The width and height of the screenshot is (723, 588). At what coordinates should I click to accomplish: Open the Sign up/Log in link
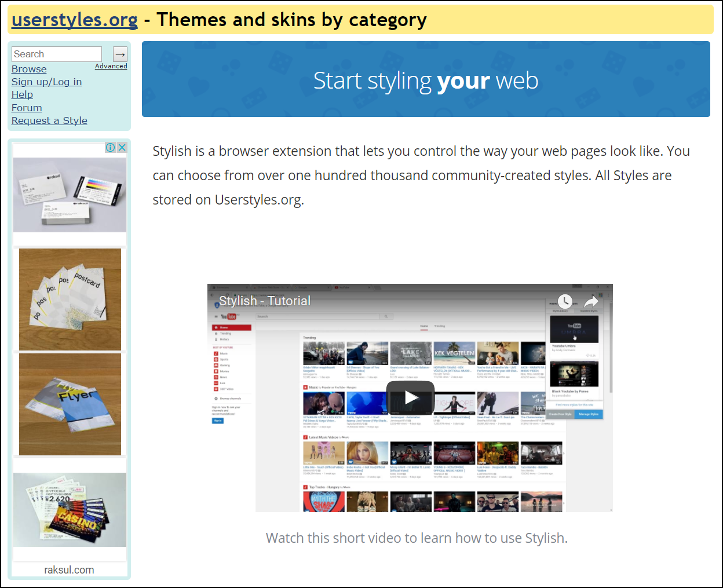click(x=46, y=82)
